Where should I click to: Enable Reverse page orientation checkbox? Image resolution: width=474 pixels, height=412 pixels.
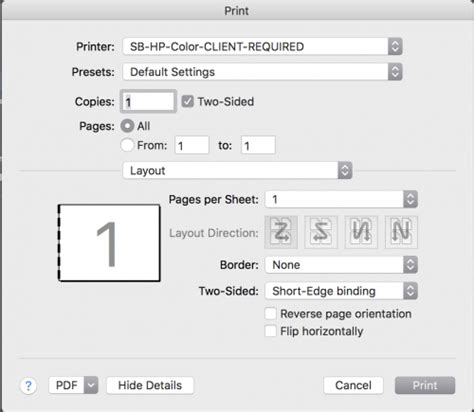pyautogui.click(x=270, y=314)
